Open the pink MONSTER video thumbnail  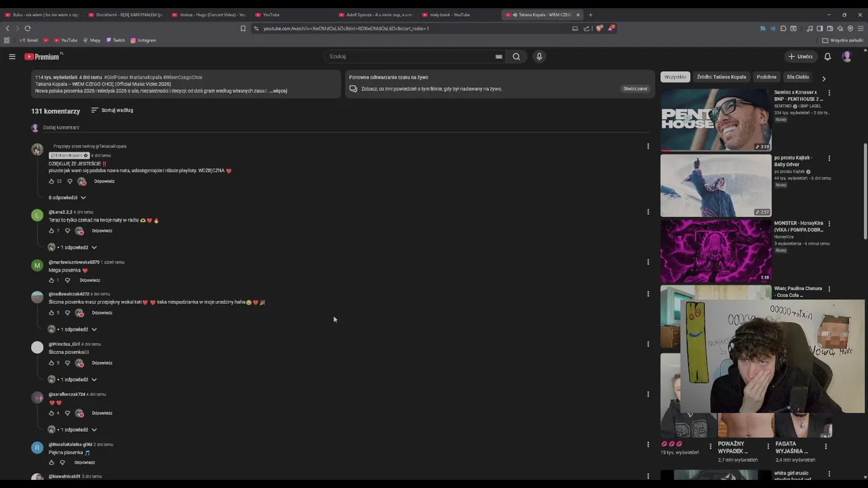click(715, 251)
